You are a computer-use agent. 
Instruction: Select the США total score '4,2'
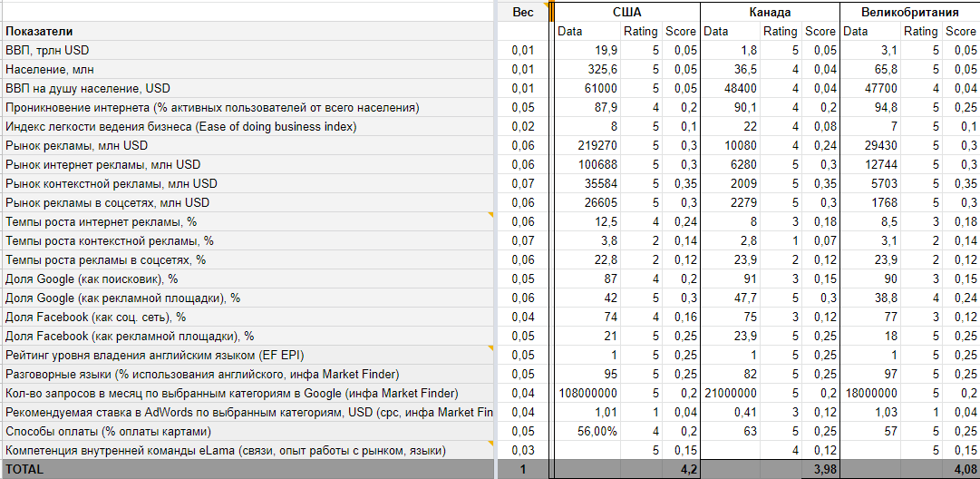point(681,470)
